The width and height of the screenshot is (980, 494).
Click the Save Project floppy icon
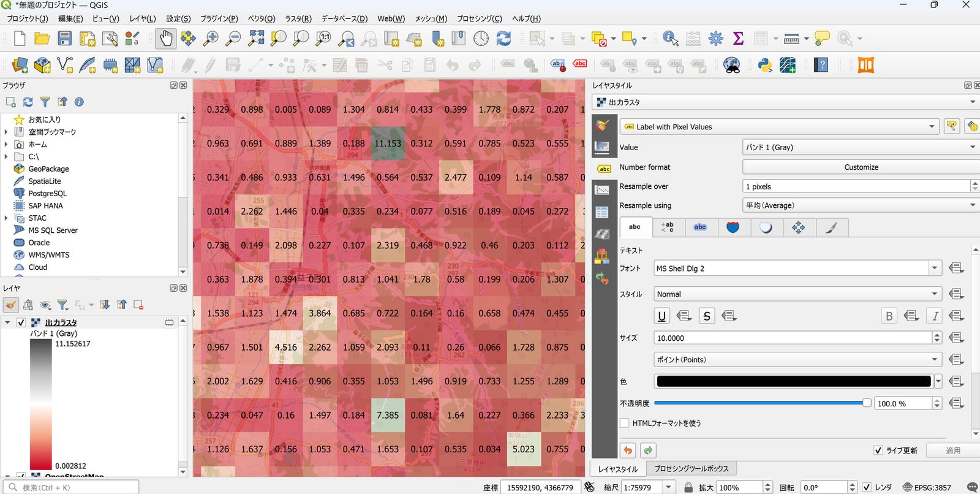[x=65, y=39]
